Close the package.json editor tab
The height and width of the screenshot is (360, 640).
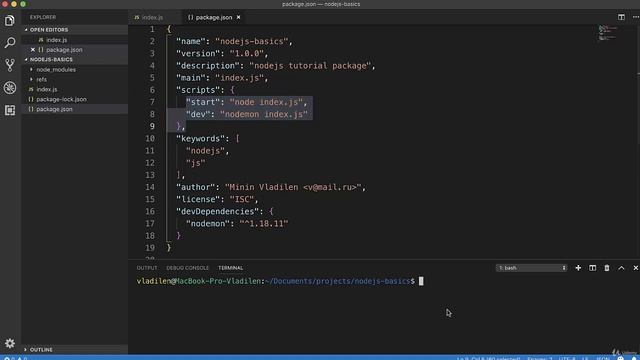pos(238,17)
